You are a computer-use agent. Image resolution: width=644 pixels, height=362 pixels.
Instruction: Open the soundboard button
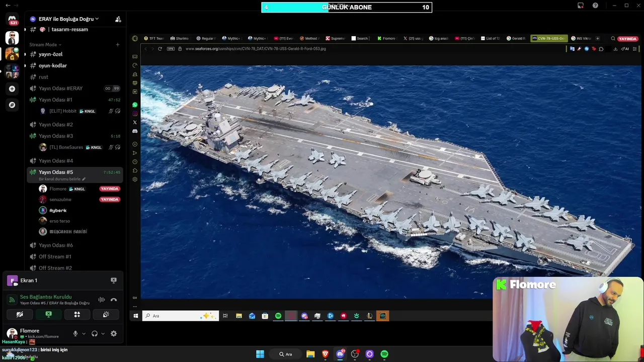pos(106,315)
